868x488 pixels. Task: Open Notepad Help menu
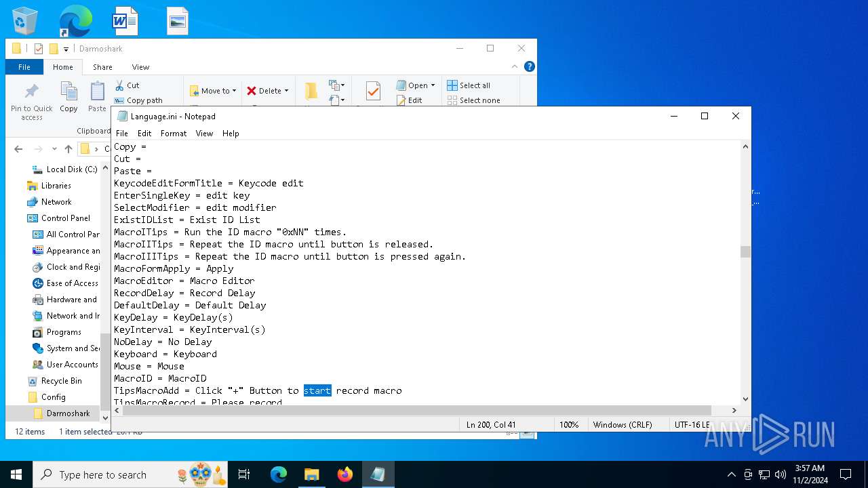tap(231, 134)
